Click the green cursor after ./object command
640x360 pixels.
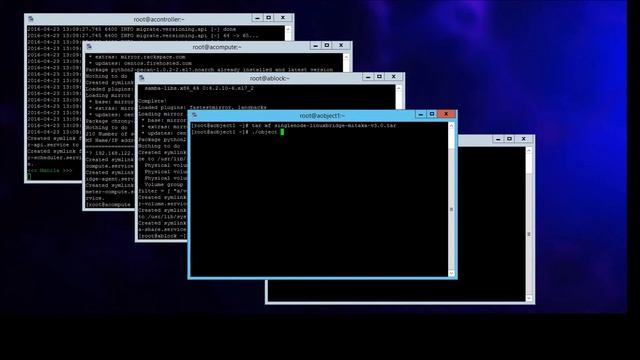282,132
